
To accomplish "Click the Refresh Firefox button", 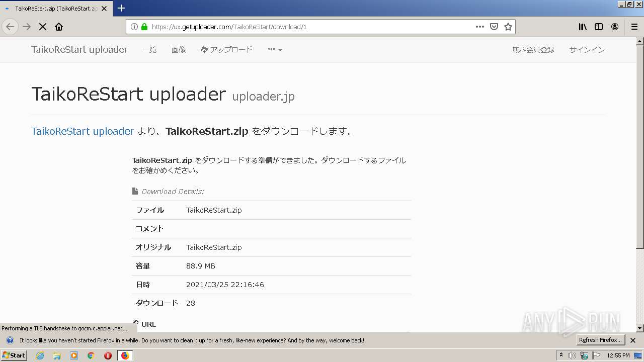I will pyautogui.click(x=601, y=340).
